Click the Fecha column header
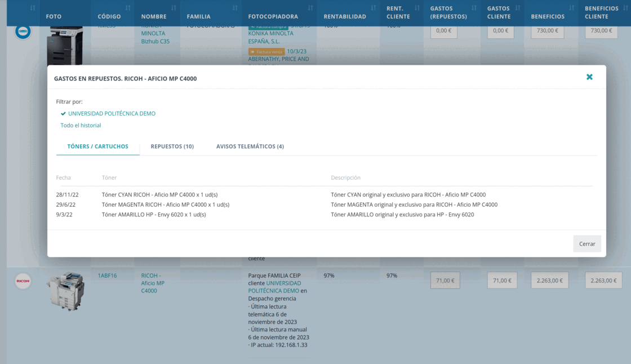This screenshot has width=631, height=364. coord(63,177)
